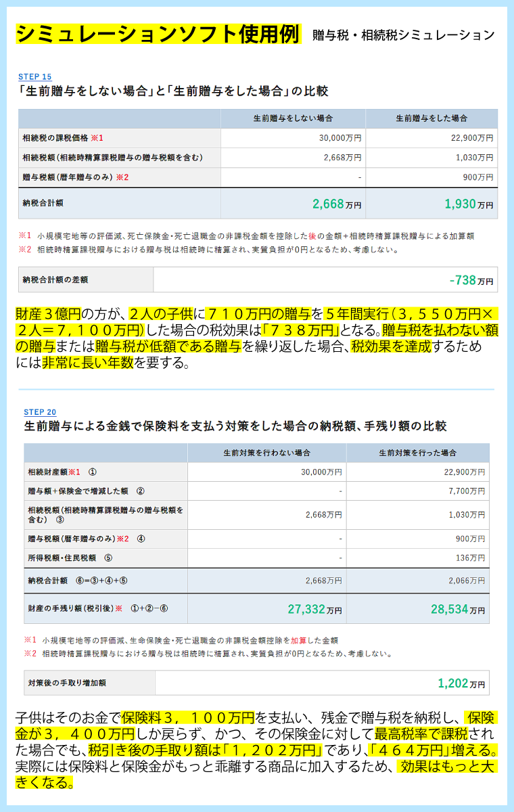Select the 贈与税・相続税シミュレーション subtitle text
Screen dimensions: 514x812
[x=403, y=35]
